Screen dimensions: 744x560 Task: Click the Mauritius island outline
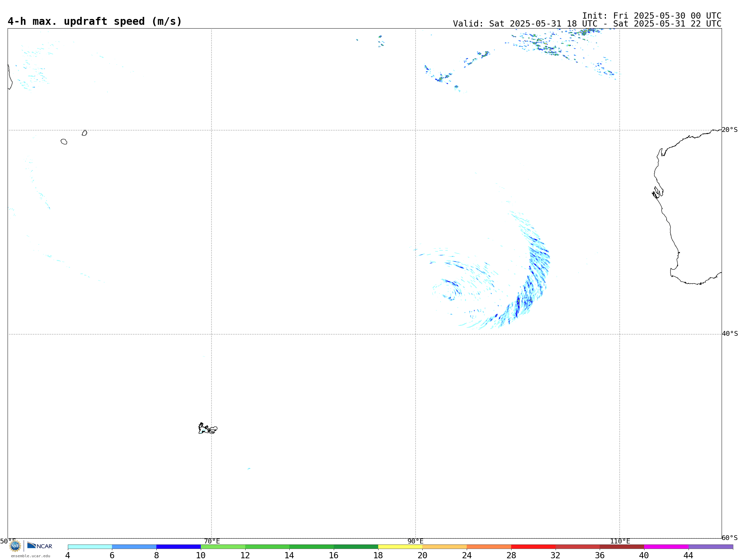tap(84, 133)
